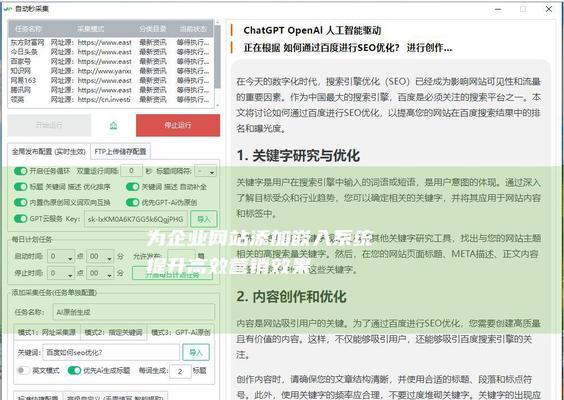Click the 每词生成 number field
The height and width of the screenshot is (400, 564).
coord(180,371)
